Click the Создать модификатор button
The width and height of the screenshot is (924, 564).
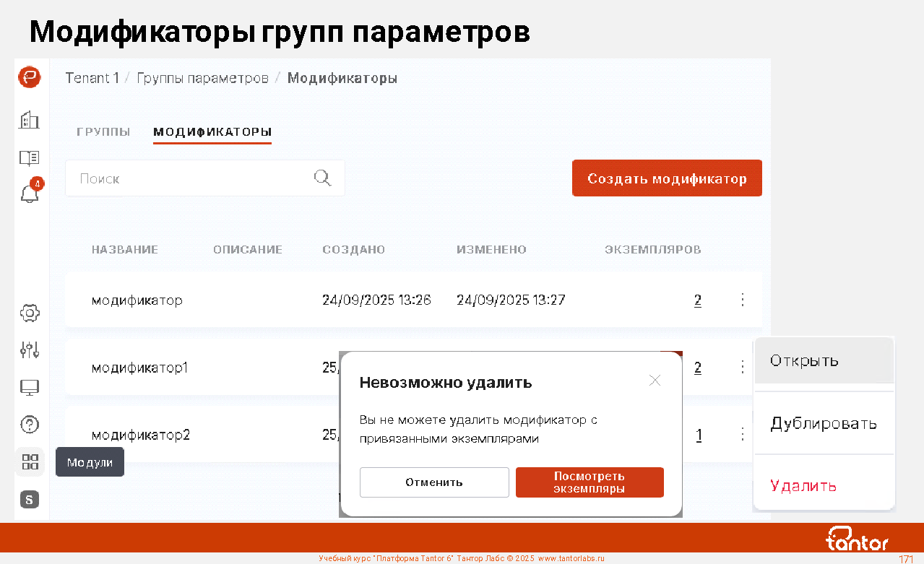pos(667,178)
